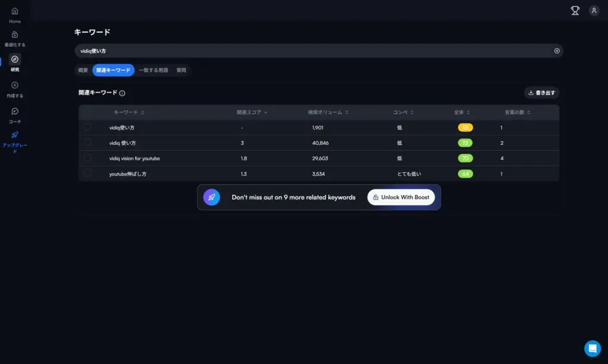The width and height of the screenshot is (608, 364).
Task: Click the 1.3 related score value
Action: [x=243, y=174]
